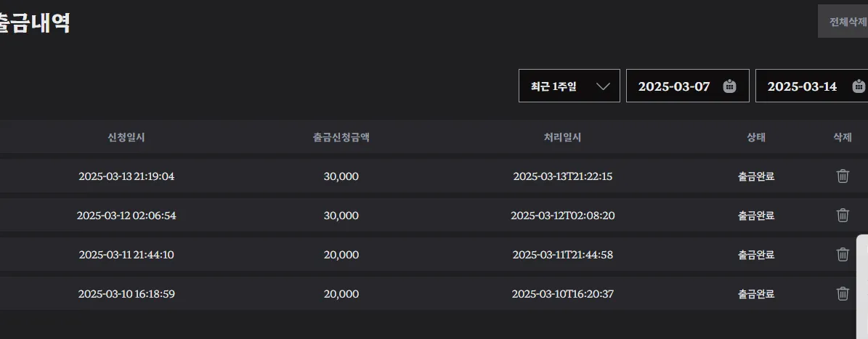868x339 pixels.
Task: Click the 상태 column header
Action: point(755,137)
